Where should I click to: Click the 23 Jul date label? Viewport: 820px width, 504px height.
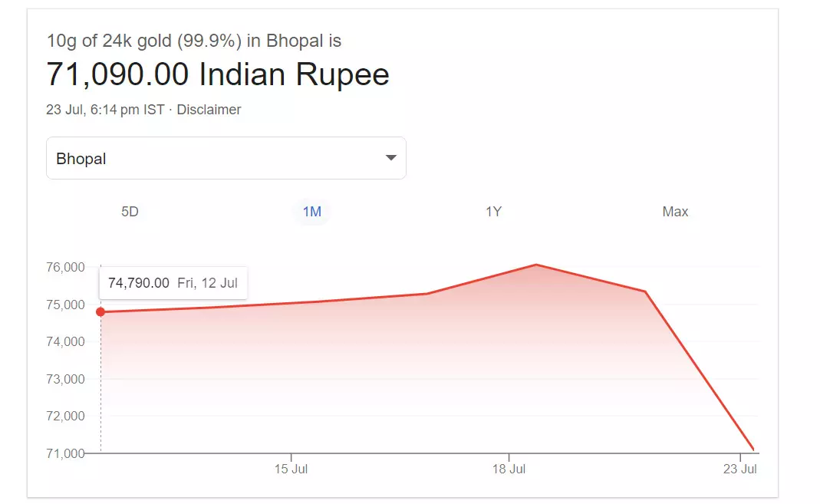point(740,469)
